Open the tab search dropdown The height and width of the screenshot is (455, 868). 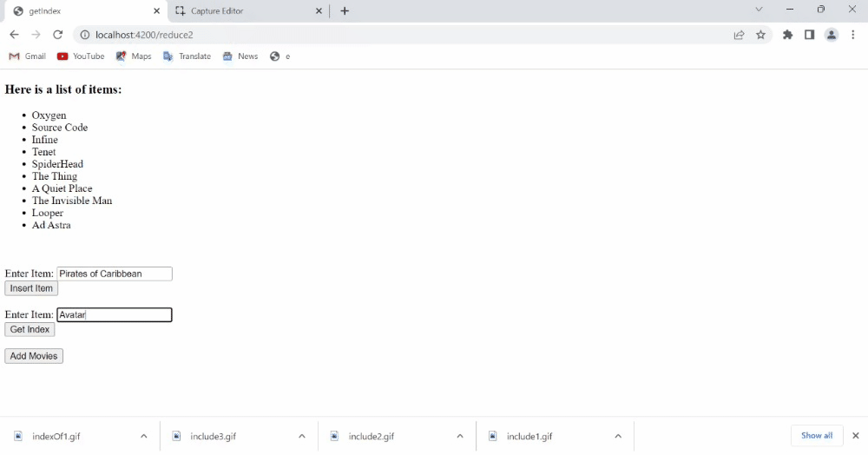[x=759, y=10]
